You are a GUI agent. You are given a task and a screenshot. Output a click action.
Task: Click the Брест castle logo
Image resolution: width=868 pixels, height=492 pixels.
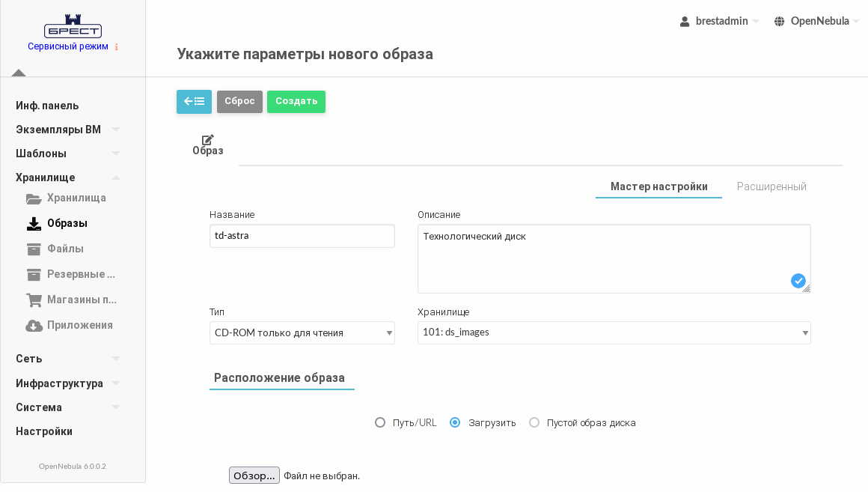coord(73,26)
